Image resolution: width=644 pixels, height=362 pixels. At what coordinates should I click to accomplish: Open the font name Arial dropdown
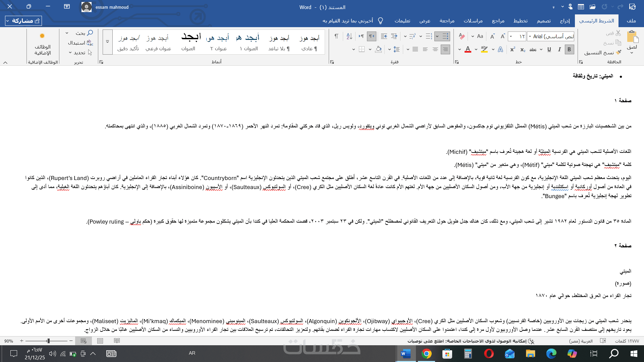530,36
